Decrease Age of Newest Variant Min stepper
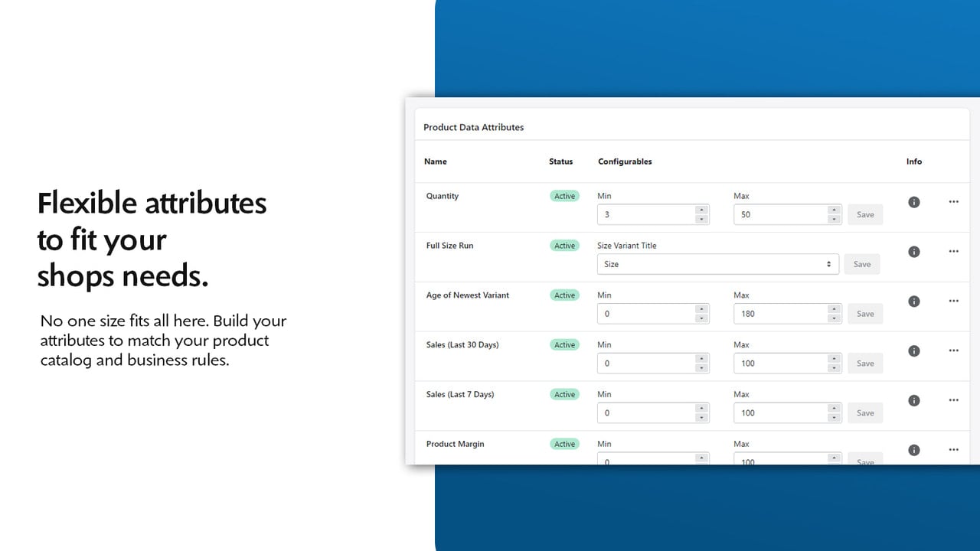Viewport: 980px width, 551px height. tap(701, 319)
